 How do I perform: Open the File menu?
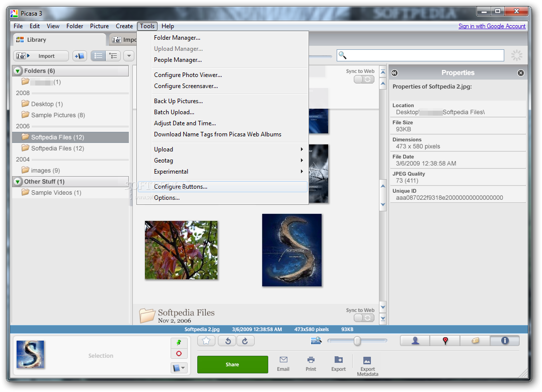click(18, 26)
